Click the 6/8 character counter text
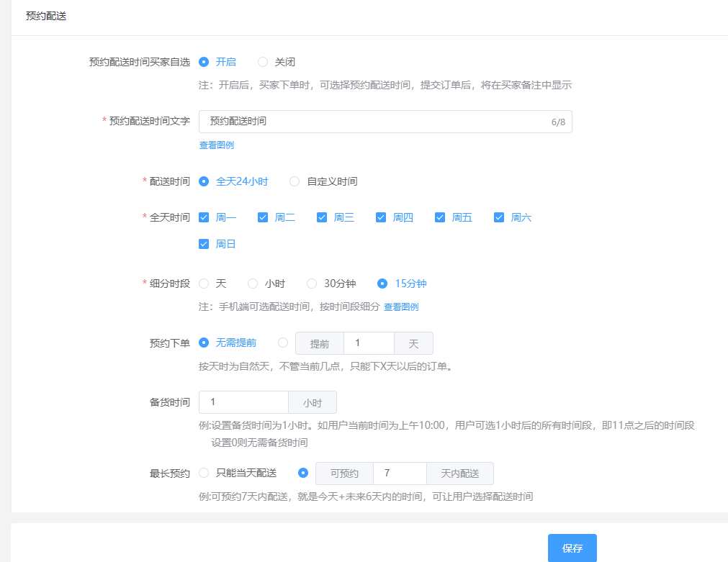This screenshot has height=562, width=728. (x=558, y=122)
